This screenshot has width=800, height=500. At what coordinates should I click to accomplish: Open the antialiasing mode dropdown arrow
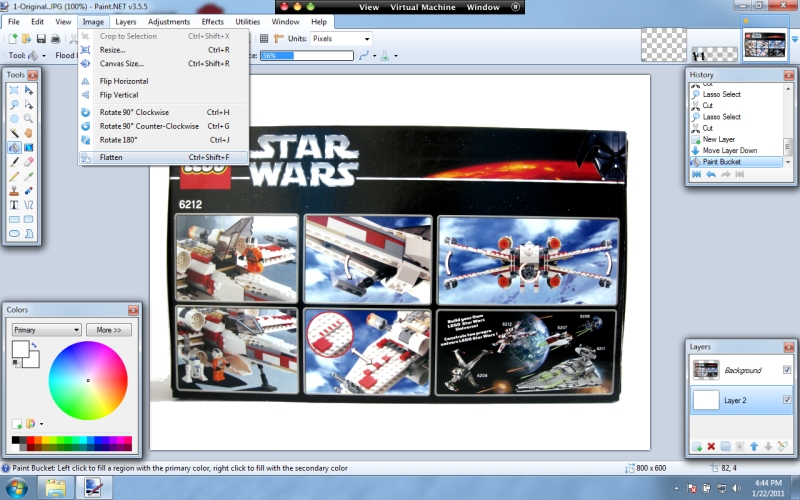click(x=374, y=56)
